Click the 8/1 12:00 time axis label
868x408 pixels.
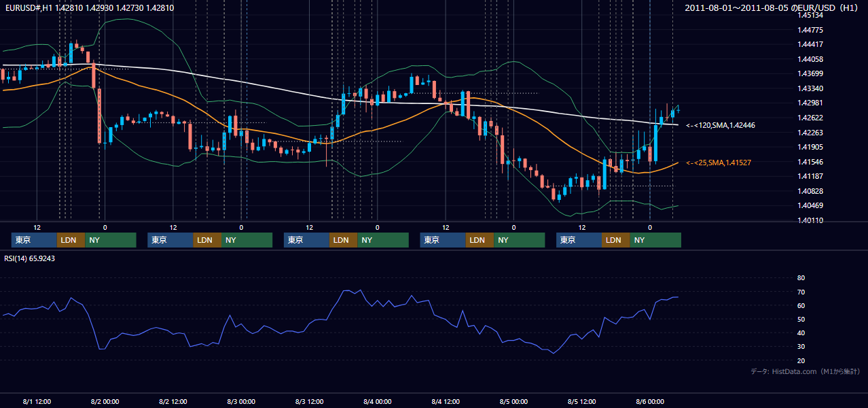pyautogui.click(x=37, y=402)
